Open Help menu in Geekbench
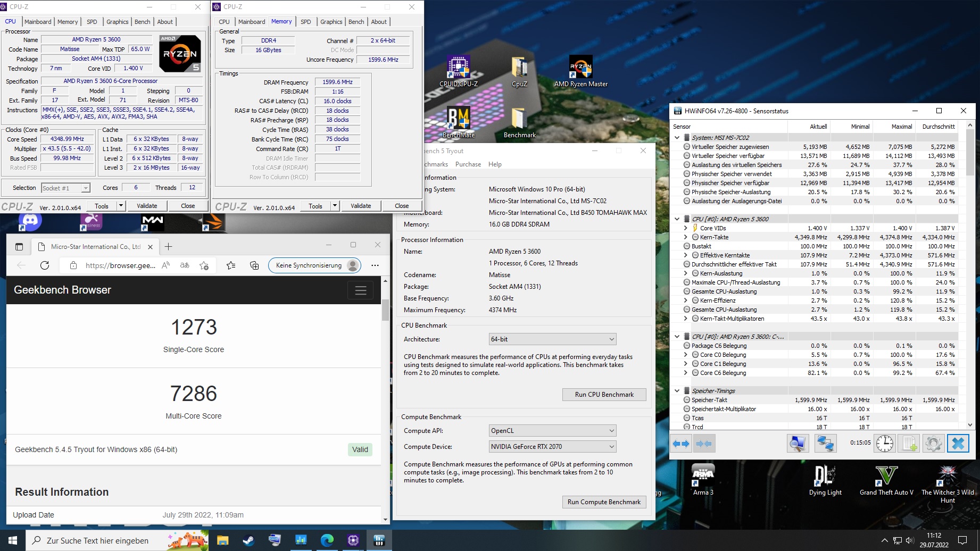This screenshot has width=980, height=551. pyautogui.click(x=495, y=164)
